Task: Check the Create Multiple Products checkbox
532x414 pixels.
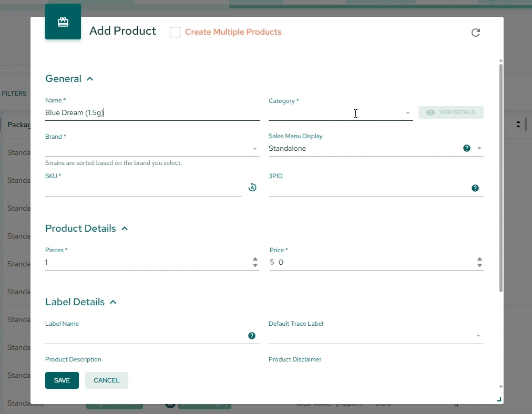Action: point(175,32)
